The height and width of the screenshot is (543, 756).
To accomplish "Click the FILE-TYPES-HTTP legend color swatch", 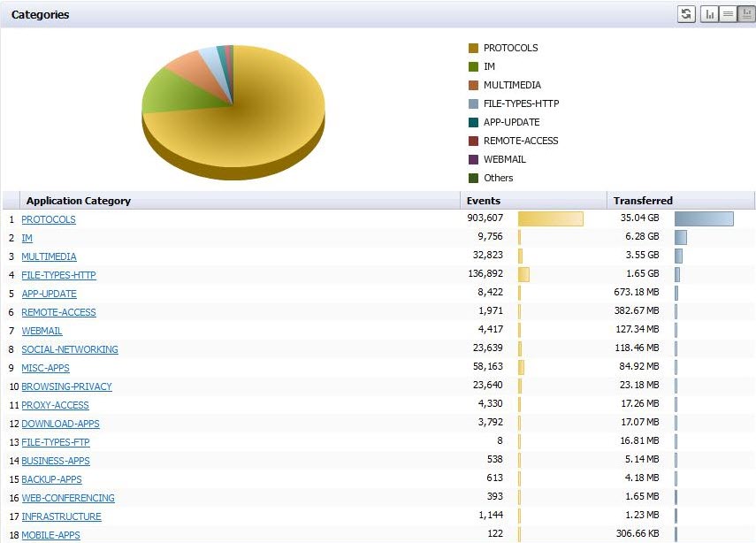I will (x=473, y=103).
